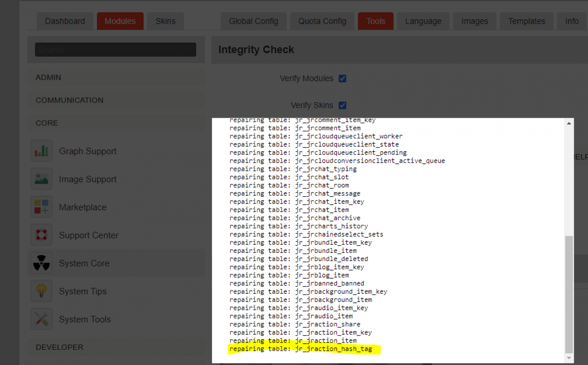
Task: Click the jr_jrcloudqueueclient_worker log line
Action: pyautogui.click(x=316, y=137)
